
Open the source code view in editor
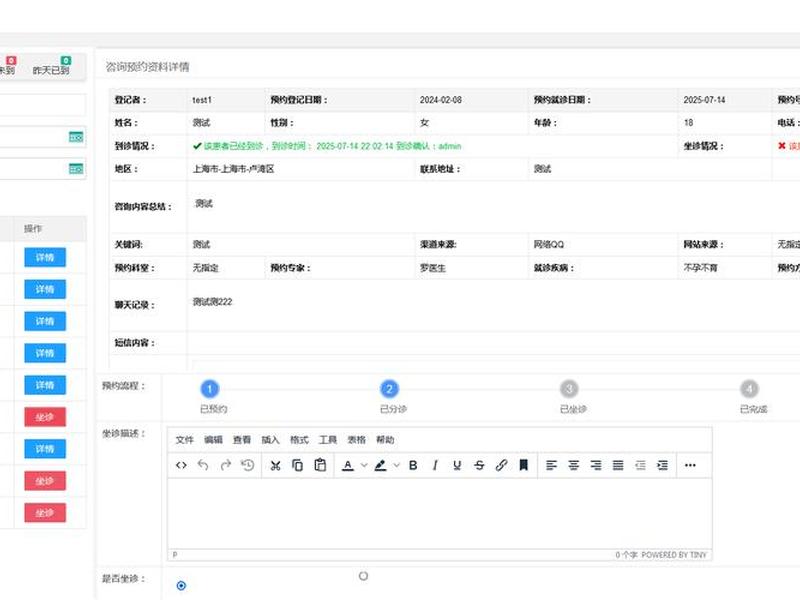tap(181, 465)
